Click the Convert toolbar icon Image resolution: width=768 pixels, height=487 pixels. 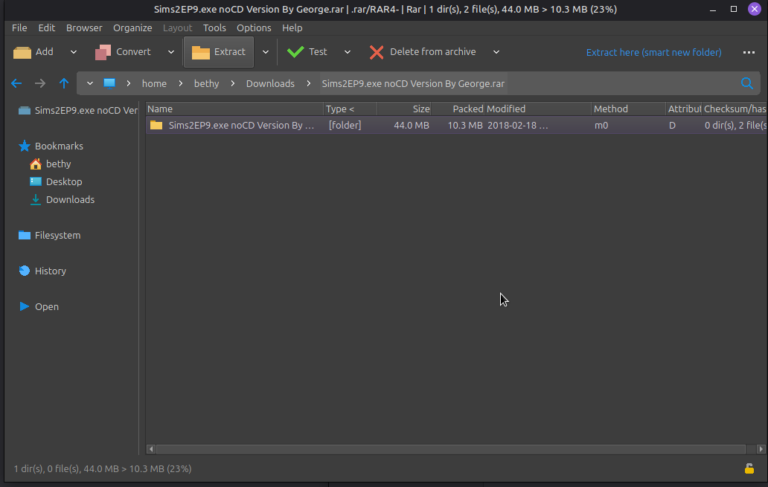[x=103, y=52]
